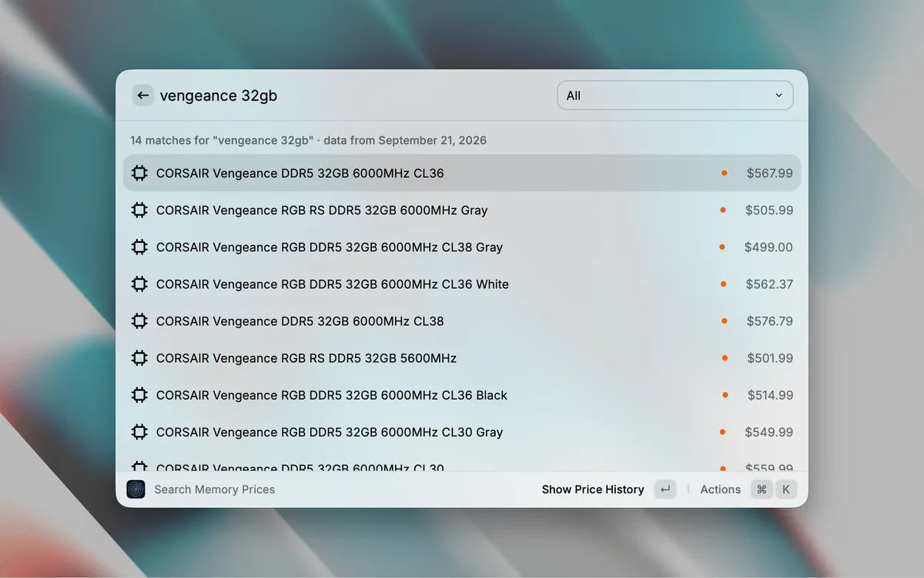Select CORSAIR Vengeance DDR5 32GB 6000MHz CL36

[462, 173]
